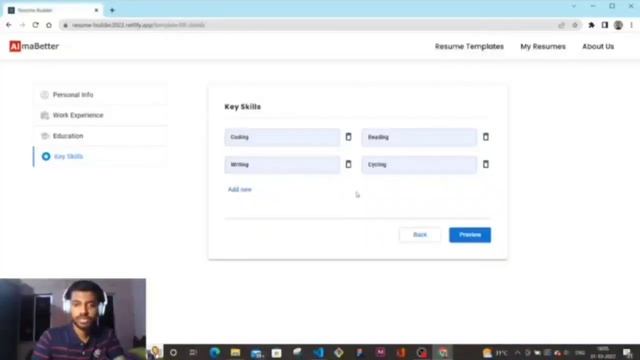The image size is (640, 360).
Task: Click the tab search chevron in title bar
Action: click(x=574, y=6)
